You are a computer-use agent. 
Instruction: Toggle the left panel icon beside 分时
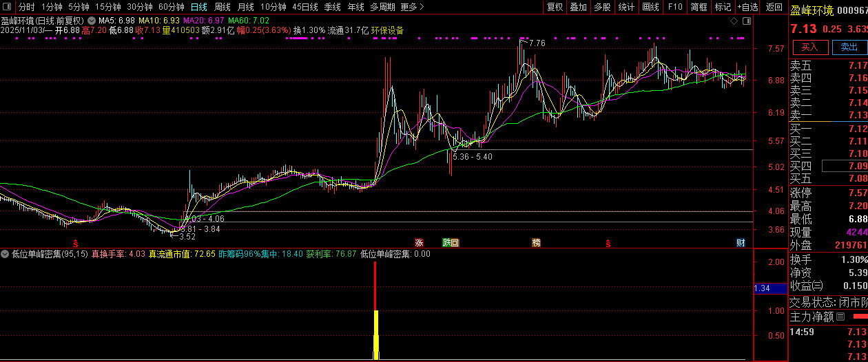(x=8, y=7)
